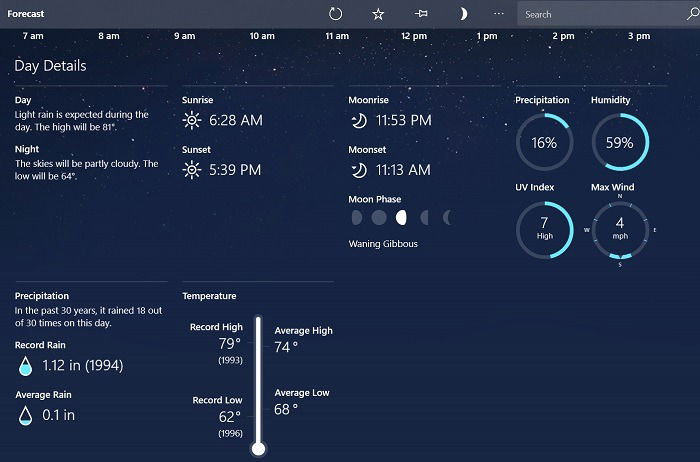Select the 10 am hour marker
The width and height of the screenshot is (700, 462).
(x=262, y=36)
